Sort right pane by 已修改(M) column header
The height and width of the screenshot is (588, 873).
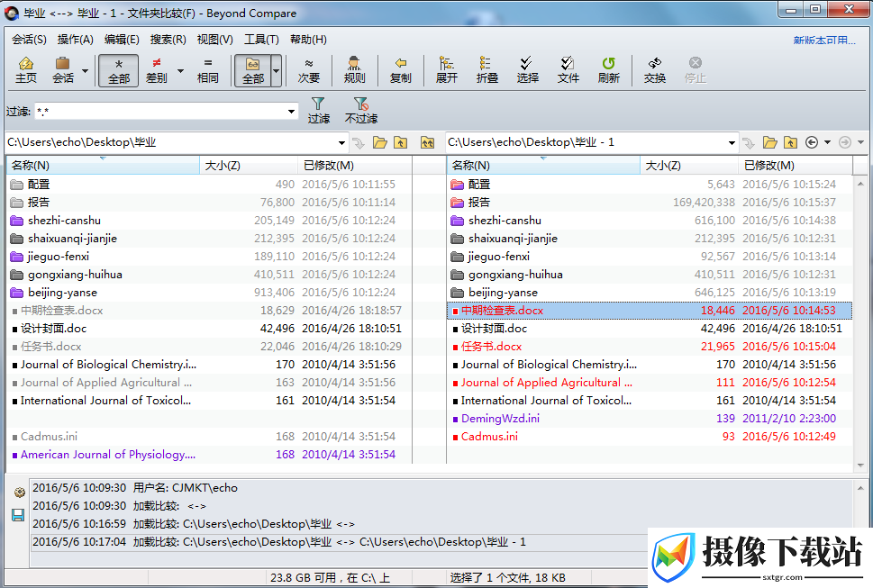click(x=795, y=165)
